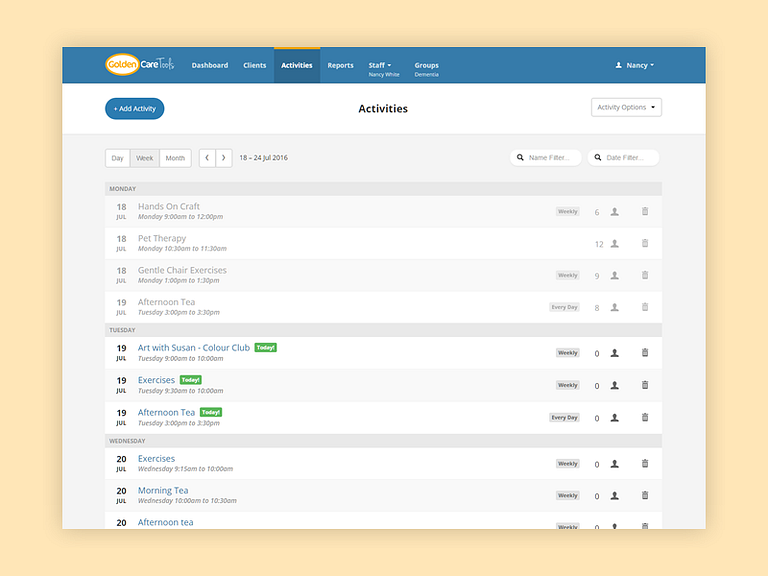Open attendees for Wednesday 9:15am Exercises
The height and width of the screenshot is (576, 768).
pyautogui.click(x=614, y=464)
